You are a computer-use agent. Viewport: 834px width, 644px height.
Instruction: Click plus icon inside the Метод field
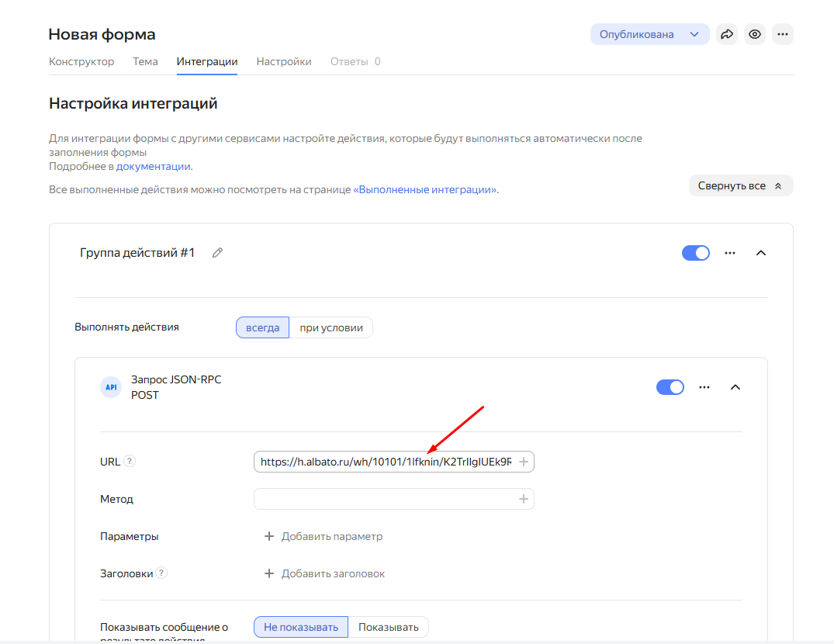coord(524,499)
